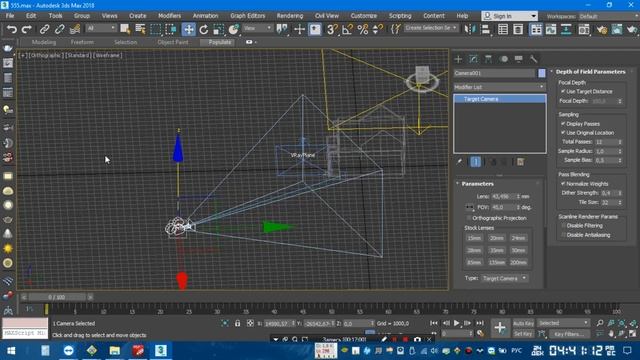Select the 24mm stock lens

pyautogui.click(x=518, y=238)
